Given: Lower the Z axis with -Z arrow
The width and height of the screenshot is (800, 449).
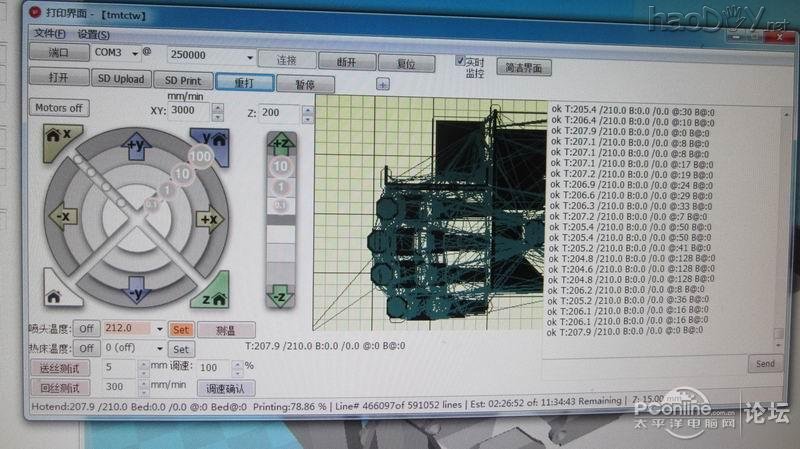Looking at the screenshot, I should pyautogui.click(x=282, y=294).
